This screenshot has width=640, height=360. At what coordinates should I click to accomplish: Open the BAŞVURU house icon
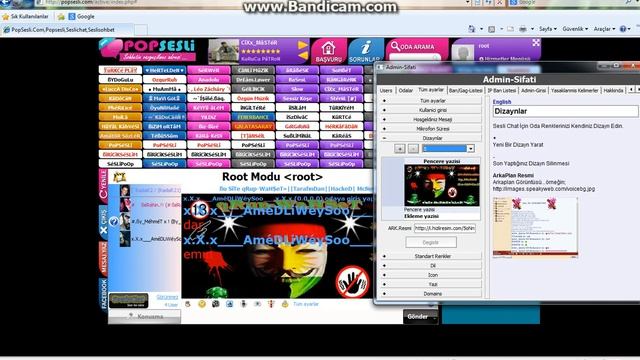click(329, 51)
